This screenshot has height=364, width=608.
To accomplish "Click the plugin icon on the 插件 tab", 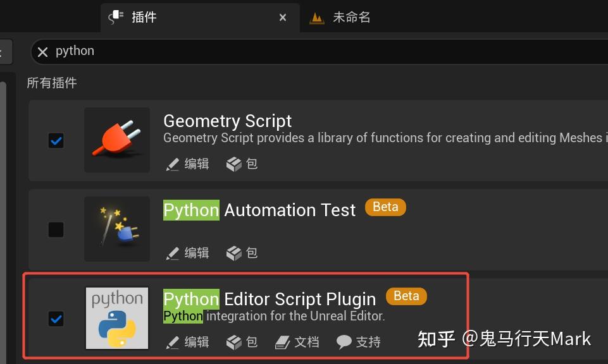I will click(116, 17).
